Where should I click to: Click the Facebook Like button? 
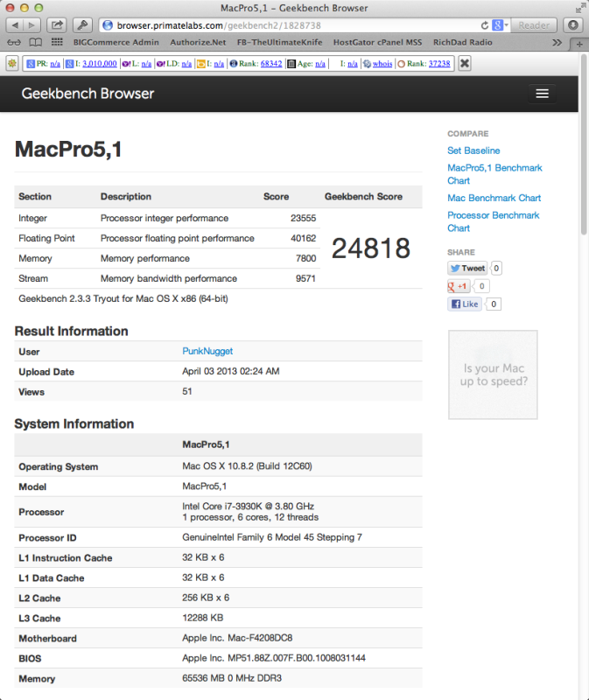pyautogui.click(x=465, y=304)
